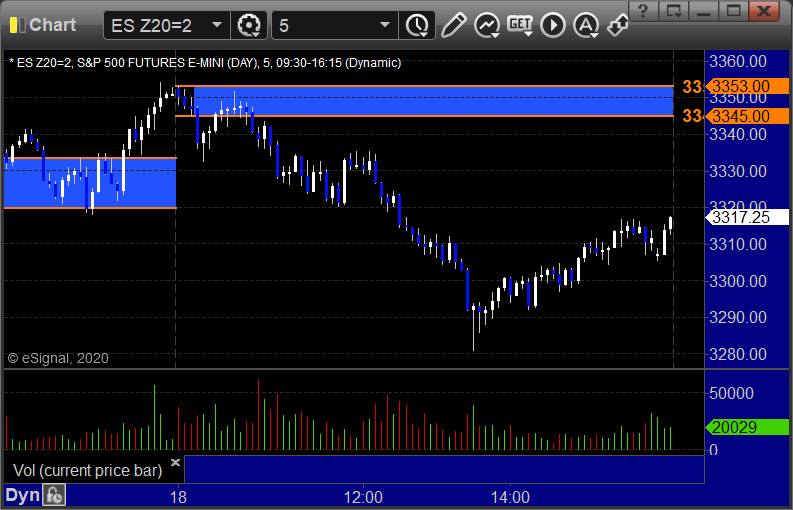Select the Vol (current price bar) label
The width and height of the screenshot is (793, 510).
tap(87, 471)
